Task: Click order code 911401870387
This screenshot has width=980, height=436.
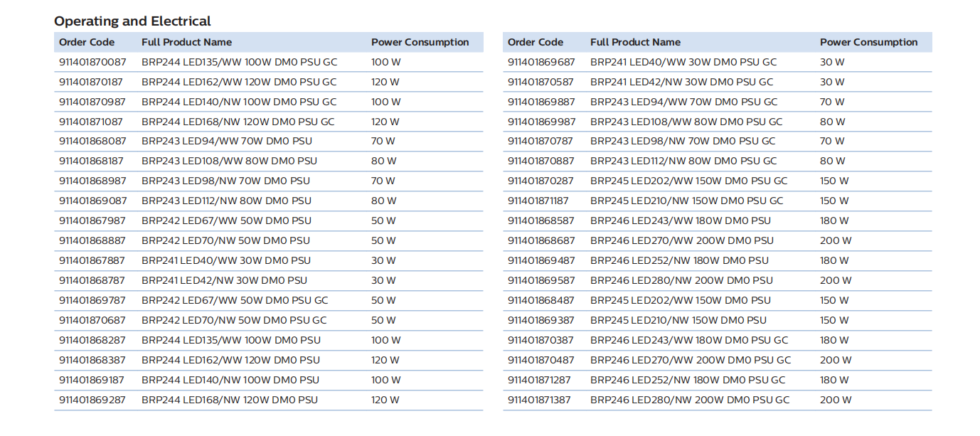Action: [x=541, y=340]
